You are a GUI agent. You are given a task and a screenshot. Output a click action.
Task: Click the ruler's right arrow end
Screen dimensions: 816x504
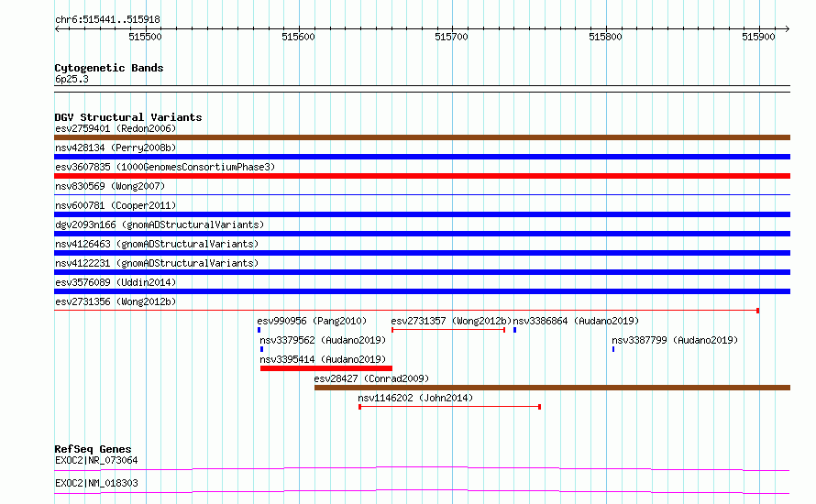pos(788,29)
